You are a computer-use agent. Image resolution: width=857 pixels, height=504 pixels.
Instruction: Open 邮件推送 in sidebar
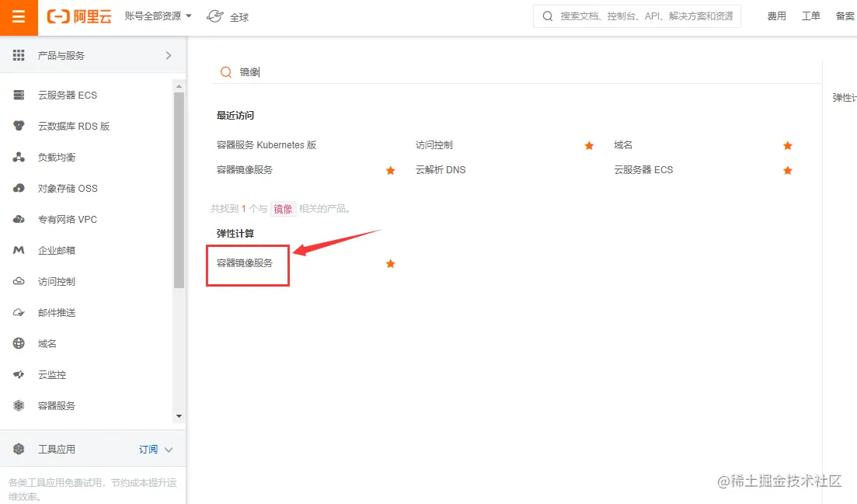point(56,313)
